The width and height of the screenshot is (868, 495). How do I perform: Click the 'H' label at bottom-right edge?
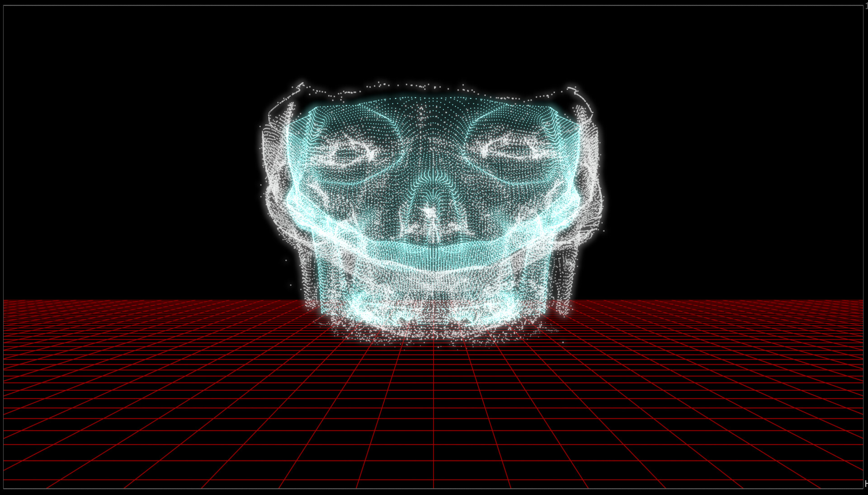coord(866,484)
